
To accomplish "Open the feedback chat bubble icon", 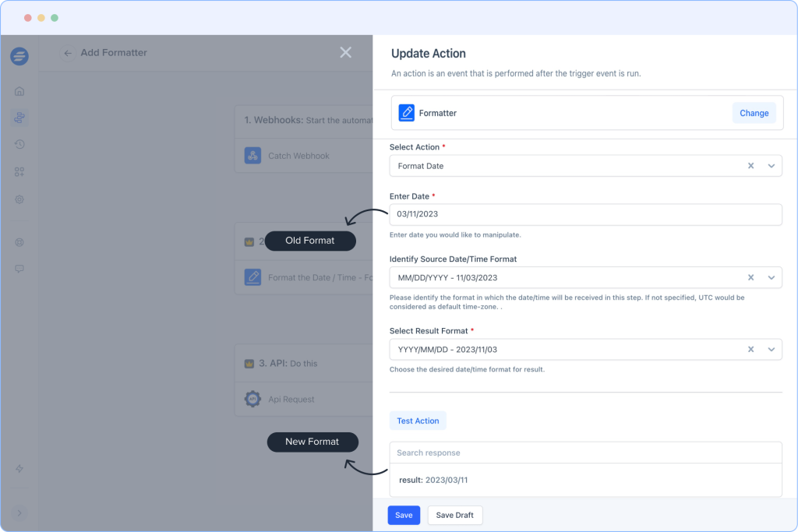I will (x=19, y=269).
